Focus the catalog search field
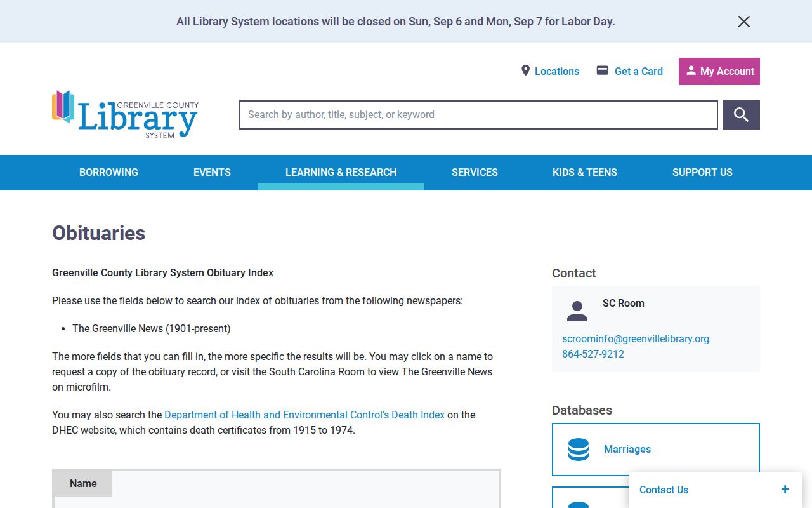The width and height of the screenshot is (812, 508). (x=478, y=115)
